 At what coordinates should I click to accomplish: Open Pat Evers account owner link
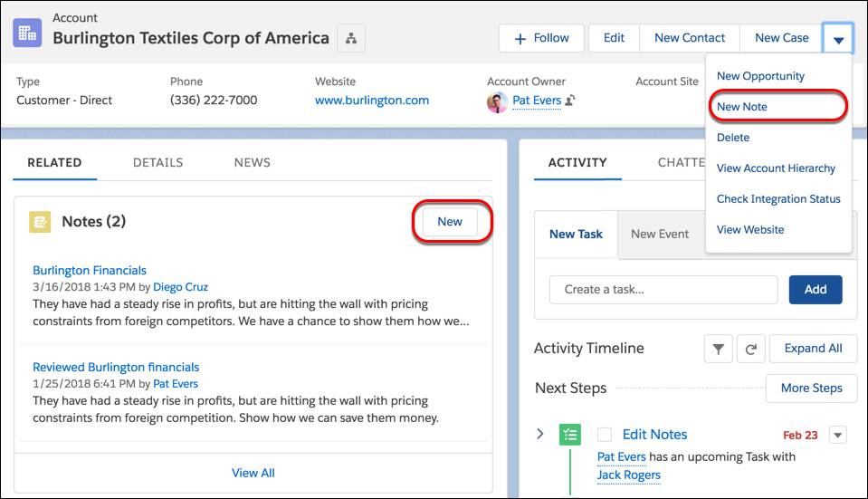(537, 101)
